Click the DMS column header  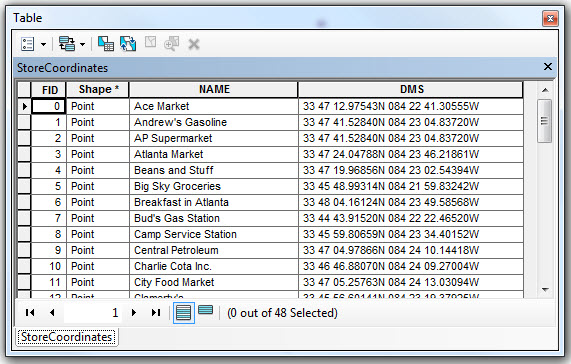coord(411,90)
